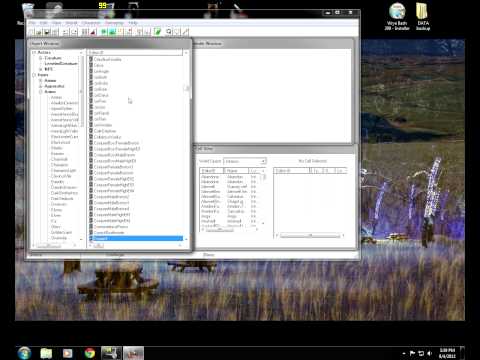Select the highlighted armor entry at list bottom
This screenshot has height=360, width=480.
point(136,238)
